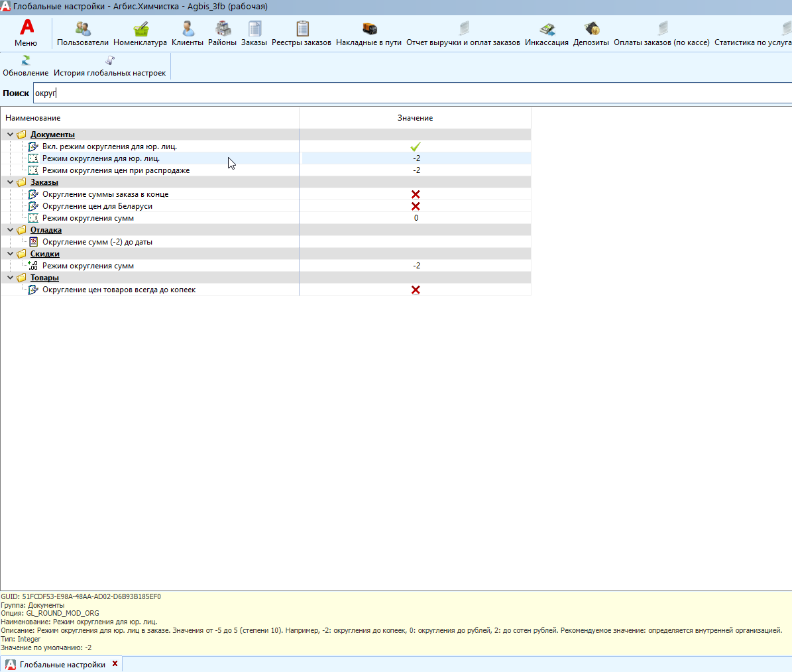Viewport: 792px width, 672px height.
Task: Open Пользователи from the toolbar
Action: (x=82, y=33)
